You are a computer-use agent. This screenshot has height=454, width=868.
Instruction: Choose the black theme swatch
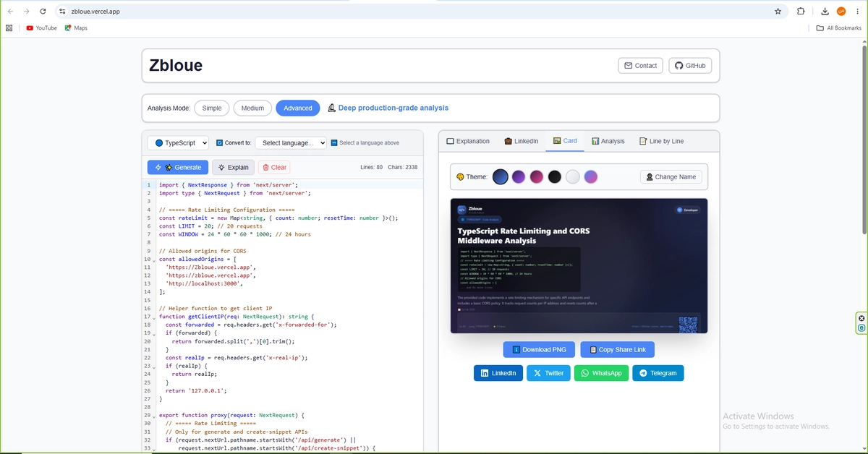tap(555, 176)
